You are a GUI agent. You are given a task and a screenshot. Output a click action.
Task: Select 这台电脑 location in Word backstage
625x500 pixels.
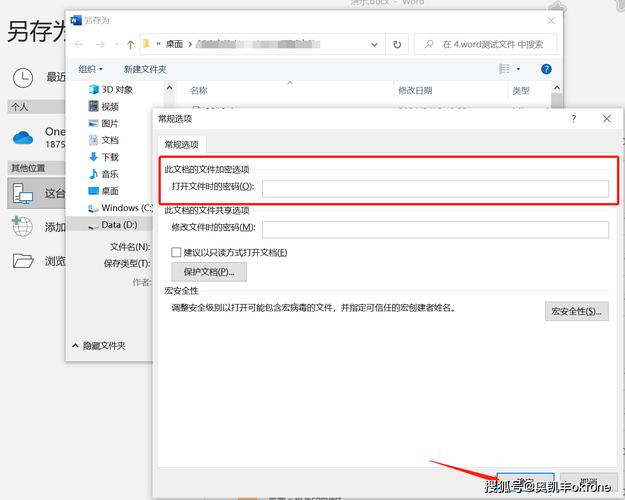(x=37, y=193)
